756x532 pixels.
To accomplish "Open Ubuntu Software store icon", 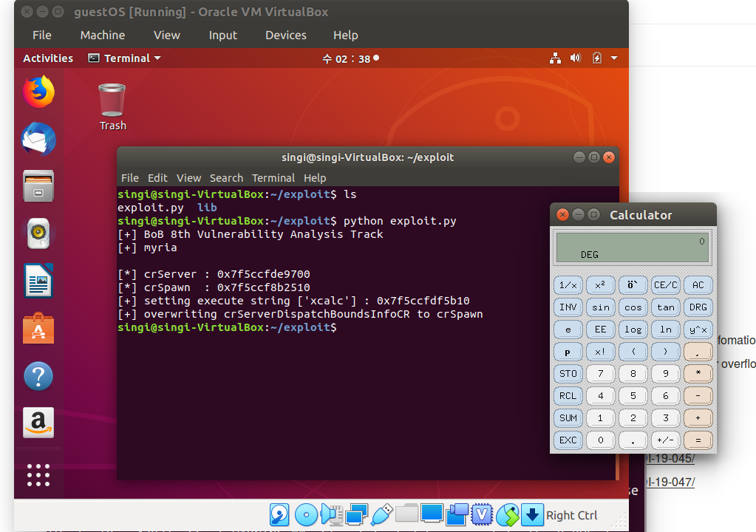I will point(38,328).
